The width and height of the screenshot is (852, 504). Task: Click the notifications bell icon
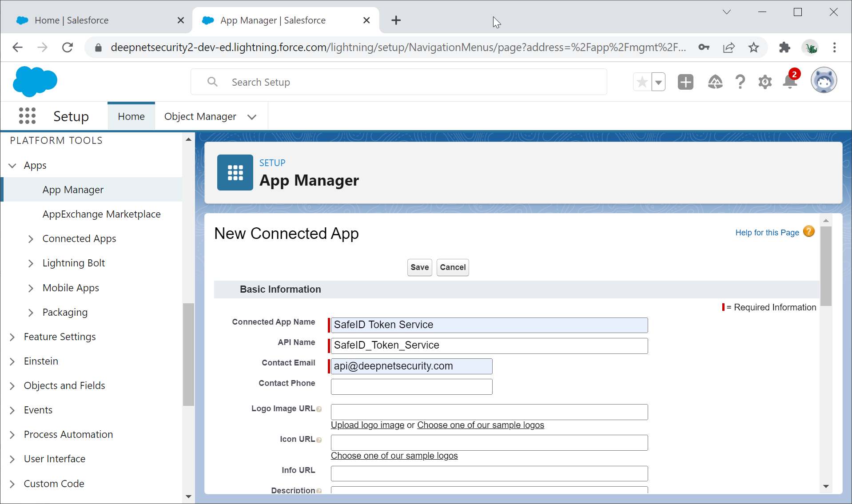tap(790, 82)
